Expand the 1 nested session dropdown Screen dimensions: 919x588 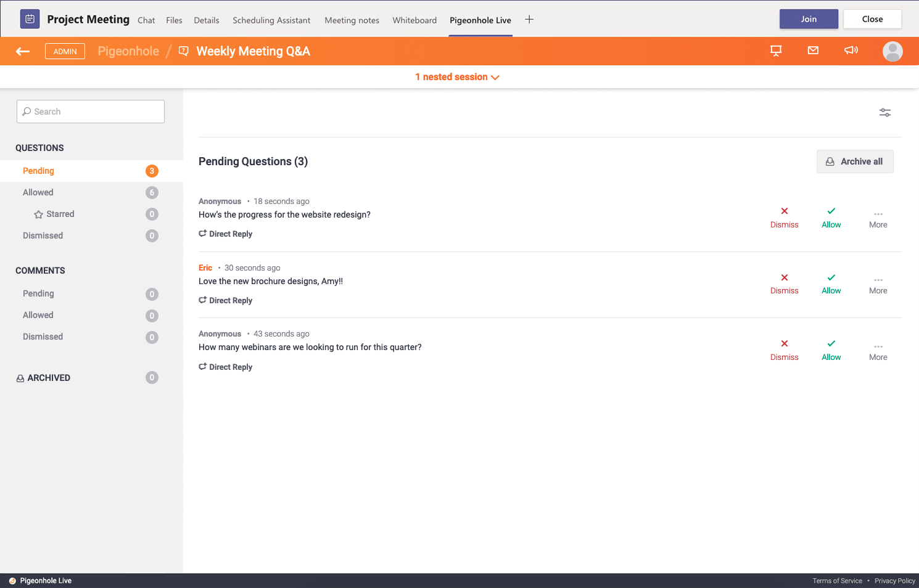(x=458, y=77)
